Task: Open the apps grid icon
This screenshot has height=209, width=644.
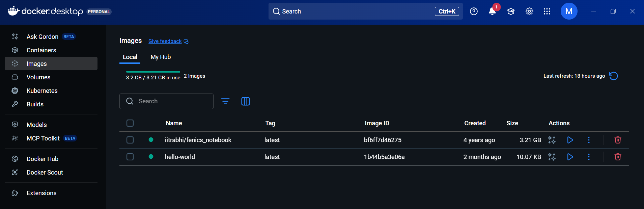Action: [x=547, y=11]
